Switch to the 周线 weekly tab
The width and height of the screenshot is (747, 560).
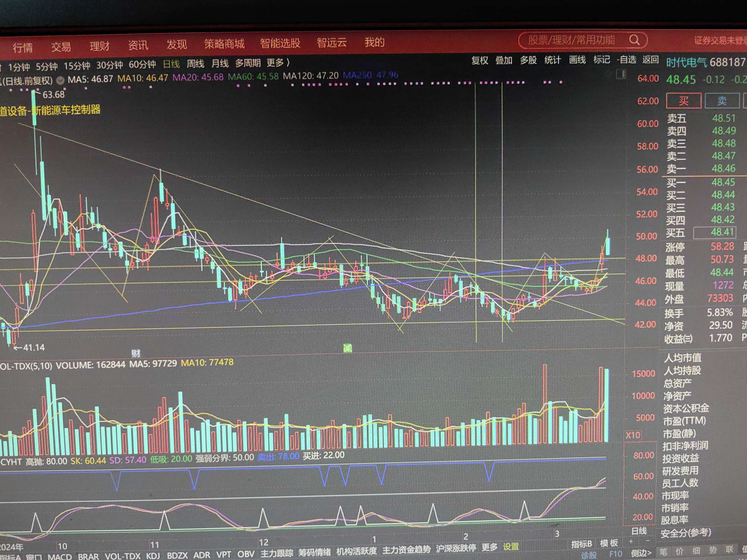point(195,64)
